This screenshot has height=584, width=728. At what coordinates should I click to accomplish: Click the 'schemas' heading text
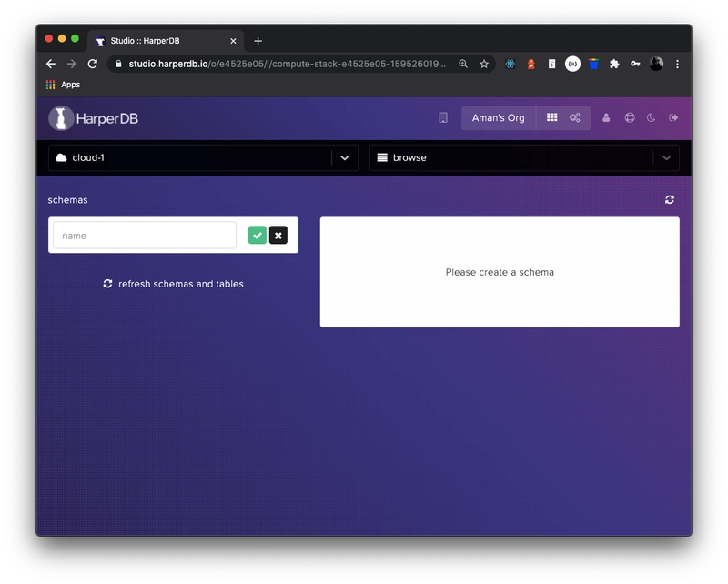(x=67, y=200)
